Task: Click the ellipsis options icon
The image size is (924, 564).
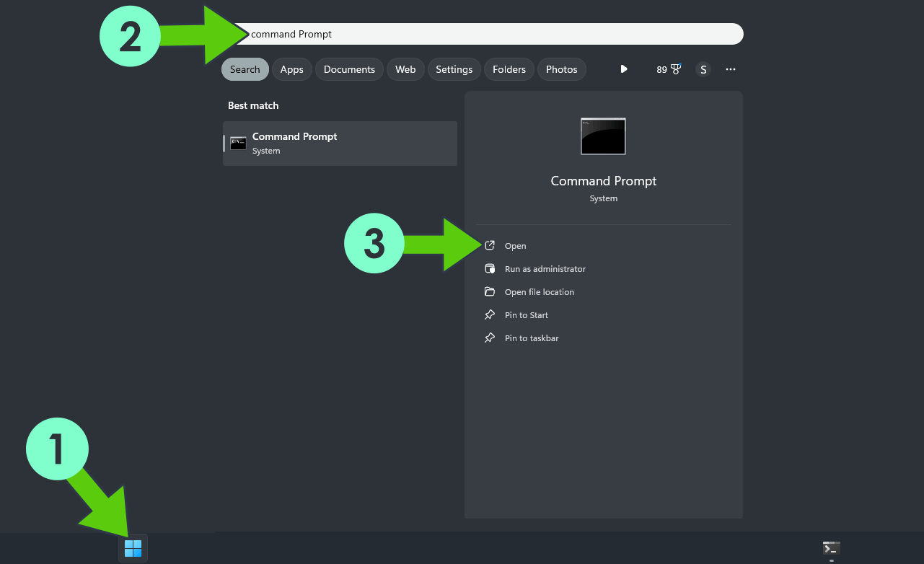Action: pyautogui.click(x=730, y=69)
